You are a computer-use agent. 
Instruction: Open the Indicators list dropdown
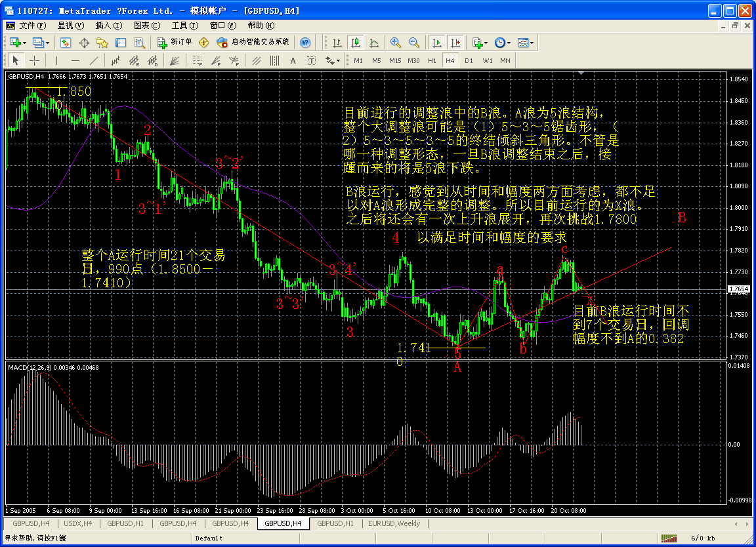pos(480,43)
